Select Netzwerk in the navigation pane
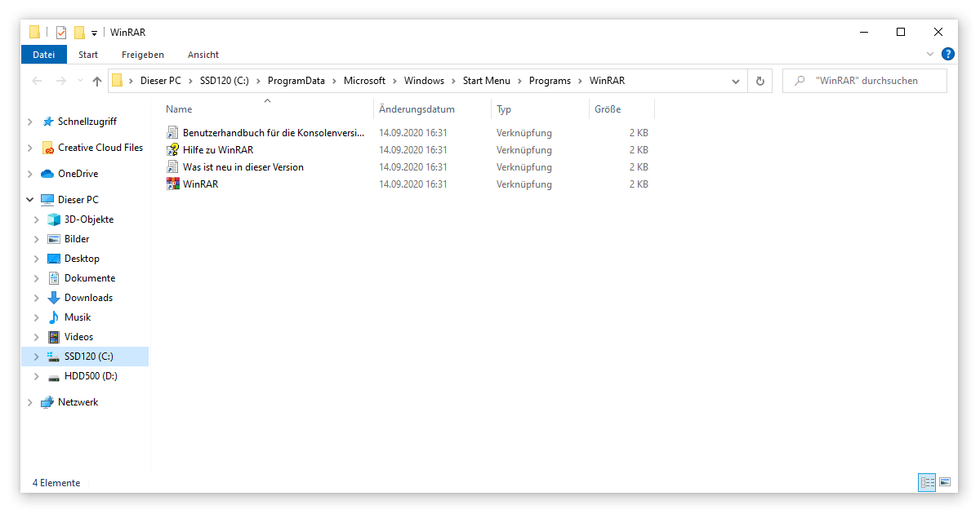980x514 pixels. coord(78,401)
